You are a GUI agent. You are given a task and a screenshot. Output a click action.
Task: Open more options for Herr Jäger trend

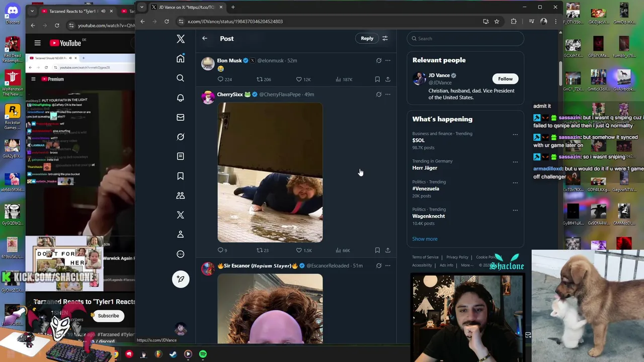515,162
